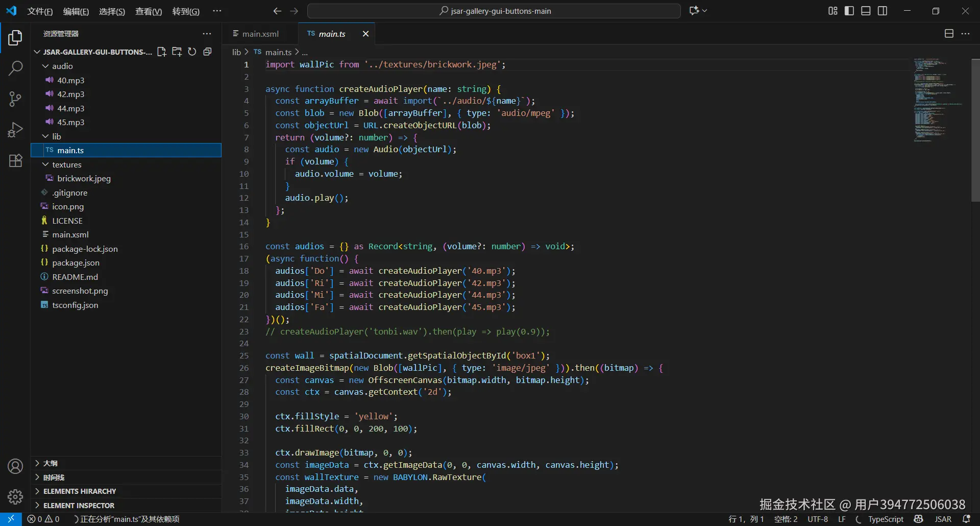Toggle the bottom panel visibility
Viewport: 980px width, 526px height.
pos(866,11)
